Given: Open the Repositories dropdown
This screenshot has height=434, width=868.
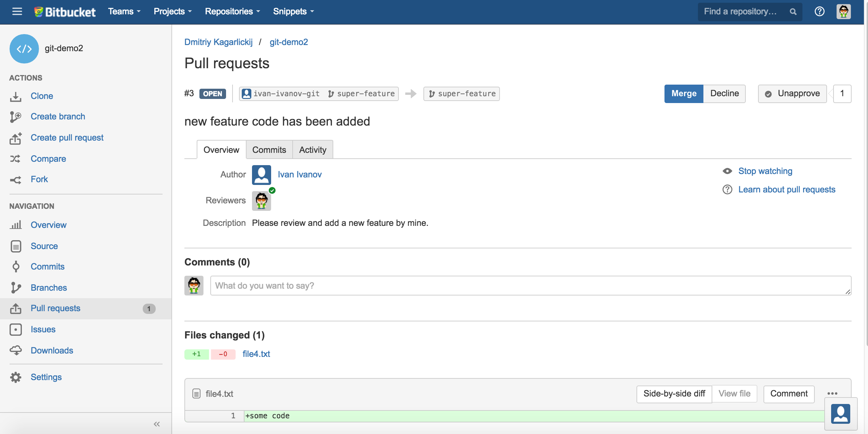Looking at the screenshot, I should (x=232, y=12).
